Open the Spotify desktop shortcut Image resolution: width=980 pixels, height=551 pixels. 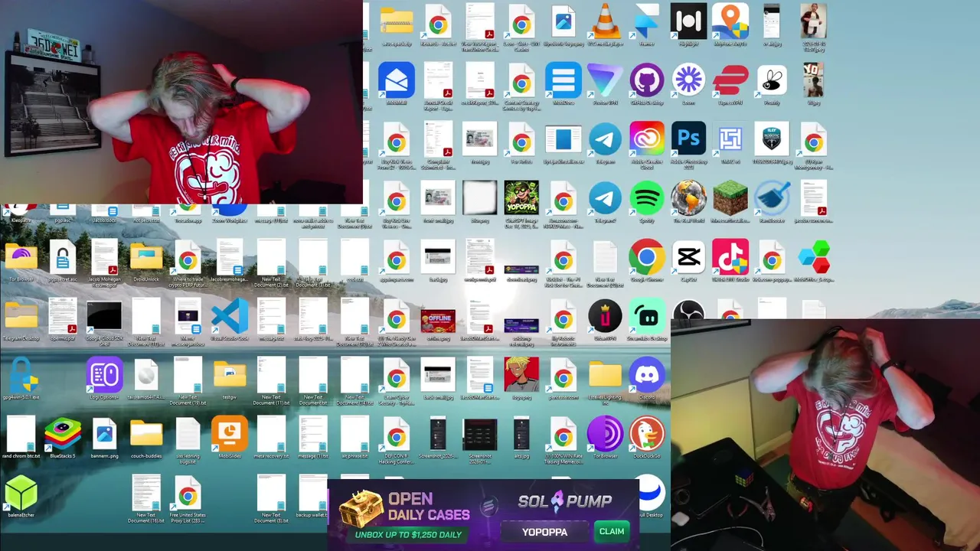click(x=647, y=199)
